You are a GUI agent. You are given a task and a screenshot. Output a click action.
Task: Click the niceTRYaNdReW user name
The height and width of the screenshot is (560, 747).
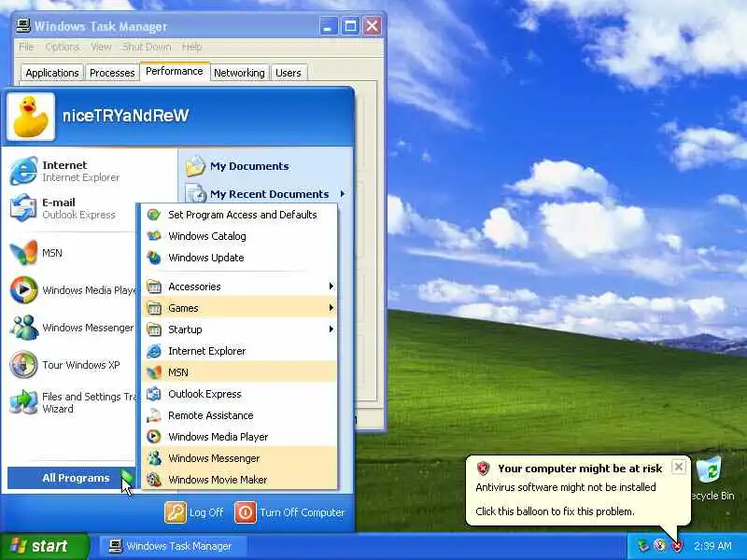[126, 116]
